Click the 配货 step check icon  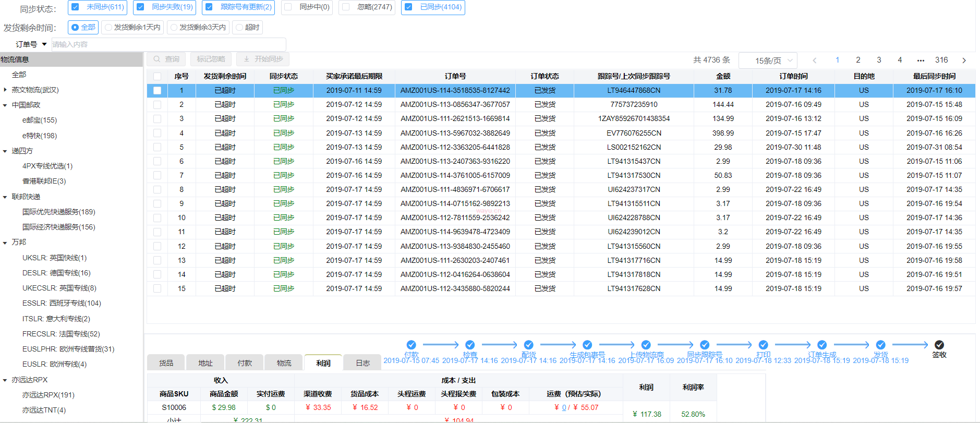(x=528, y=345)
